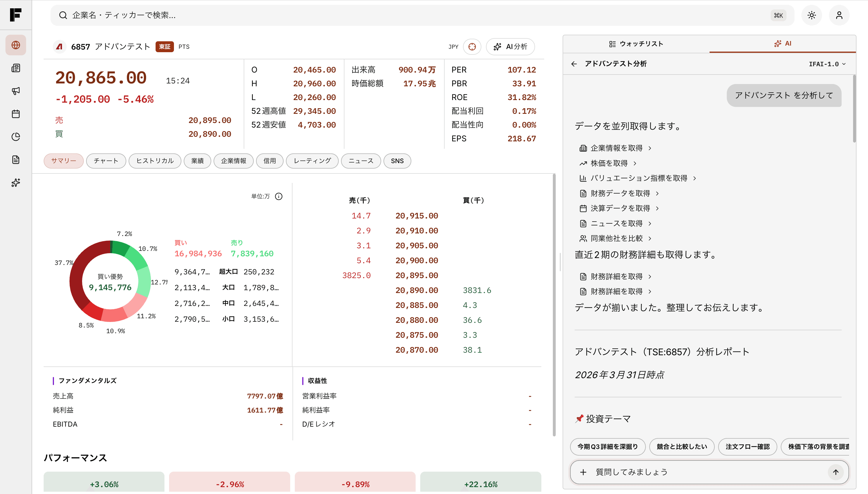
Task: Toggle light/dark theme with the sun icon
Action: click(x=812, y=15)
